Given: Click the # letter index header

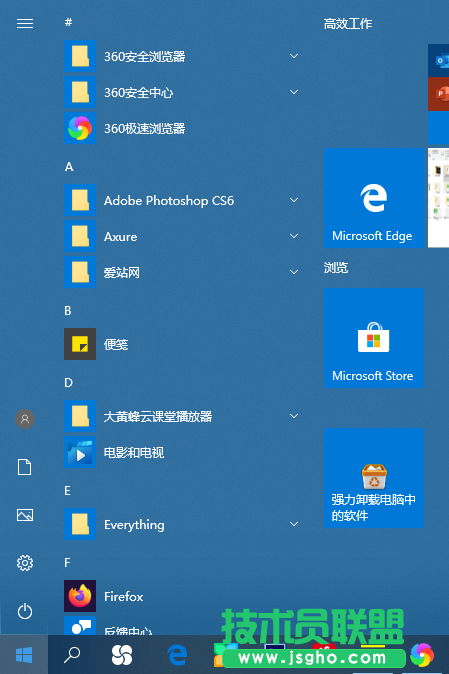Looking at the screenshot, I should tap(68, 22).
